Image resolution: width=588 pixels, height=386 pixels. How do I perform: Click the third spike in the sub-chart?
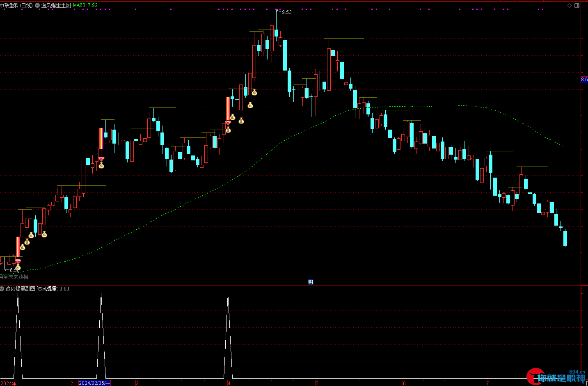pos(228,336)
